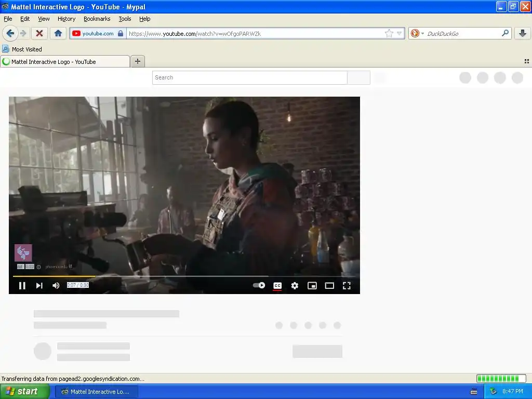
Task: Click the YouTube search submit button
Action: click(358, 77)
